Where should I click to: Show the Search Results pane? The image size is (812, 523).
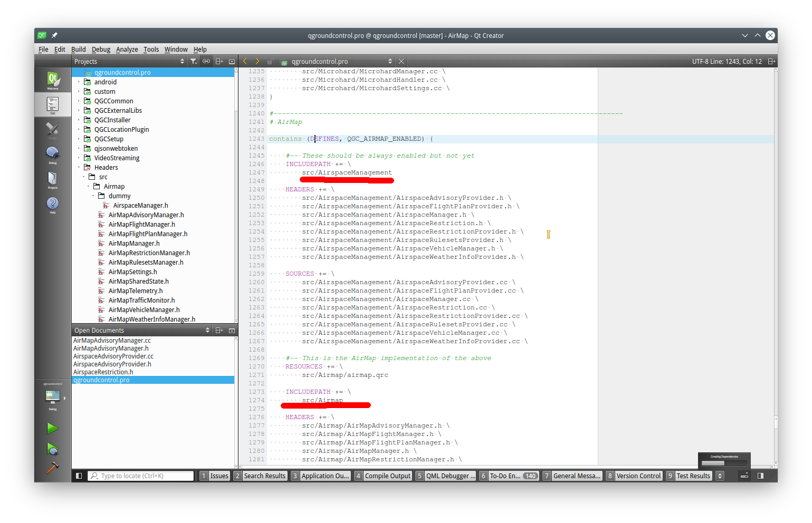[260, 476]
